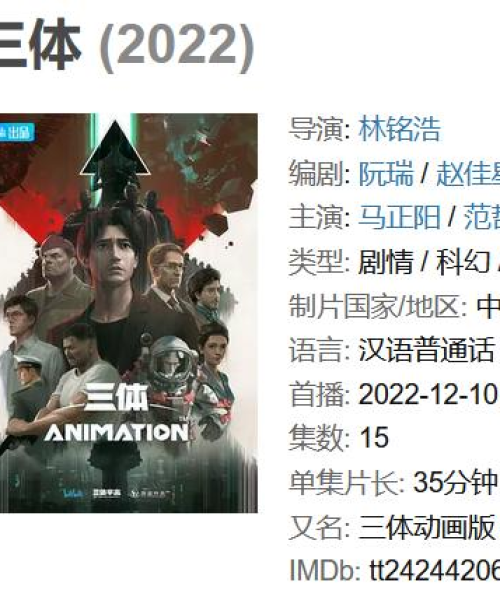The width and height of the screenshot is (500, 600).
Task: Open screenwriter 阮瑞's profile link
Action: coord(386,173)
